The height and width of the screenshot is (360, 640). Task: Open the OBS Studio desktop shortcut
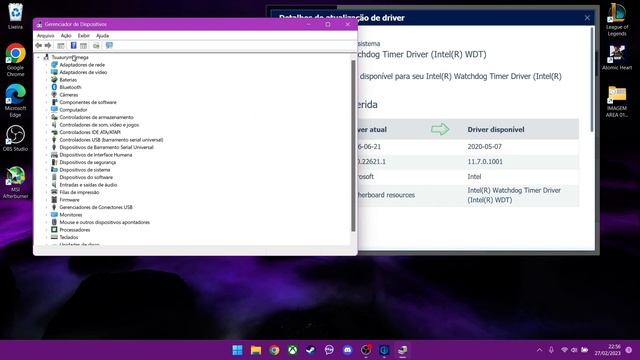click(x=16, y=138)
